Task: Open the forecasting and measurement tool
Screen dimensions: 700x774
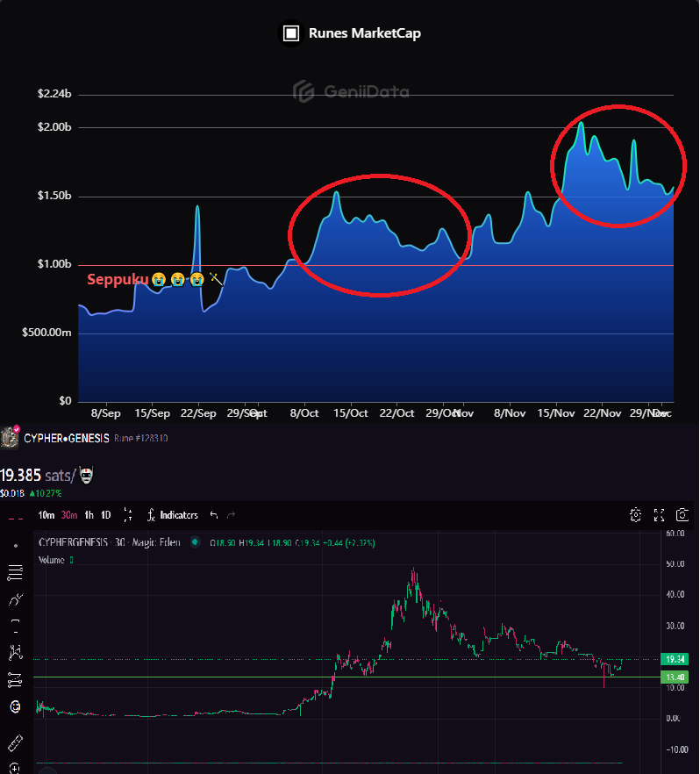Action: coord(16,680)
